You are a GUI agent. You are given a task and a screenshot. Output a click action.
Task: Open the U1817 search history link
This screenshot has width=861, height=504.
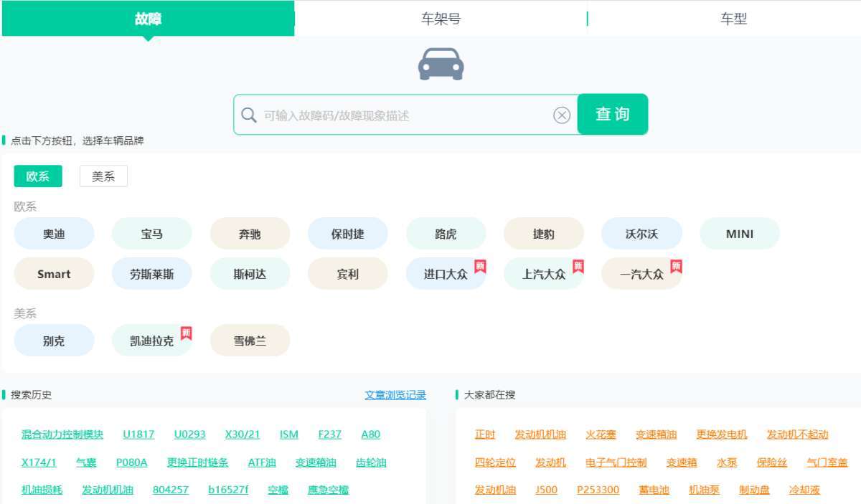(139, 434)
